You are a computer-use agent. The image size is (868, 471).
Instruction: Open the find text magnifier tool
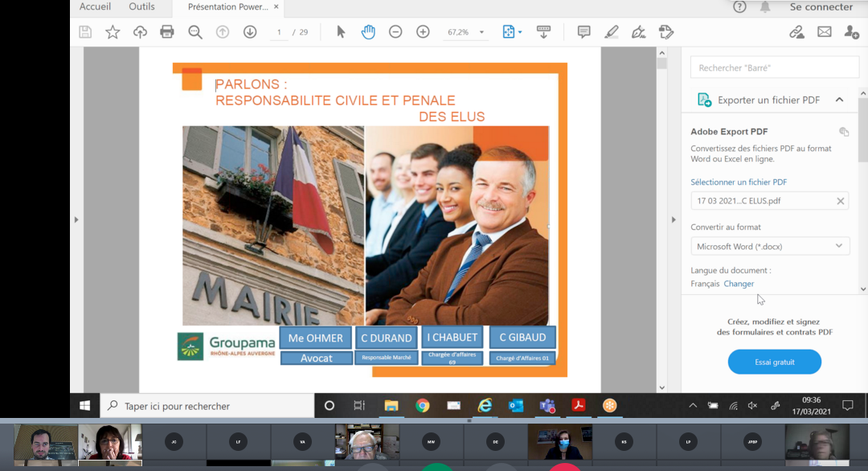tap(194, 32)
